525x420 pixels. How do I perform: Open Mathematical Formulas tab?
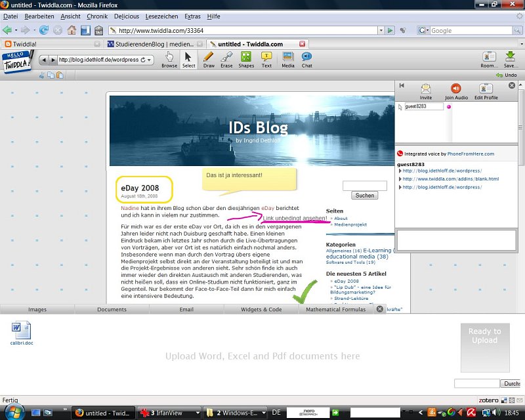pyautogui.click(x=336, y=310)
